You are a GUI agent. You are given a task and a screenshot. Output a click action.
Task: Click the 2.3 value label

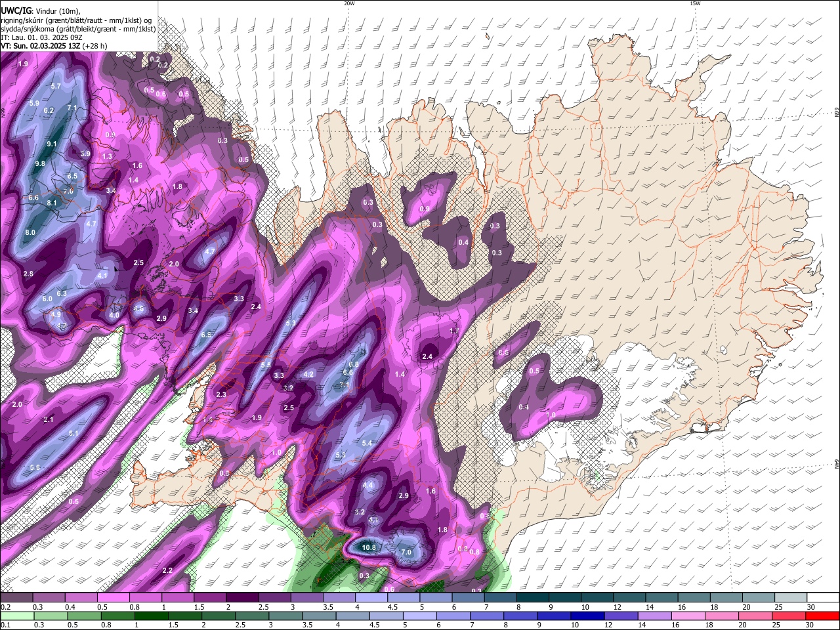221,394
